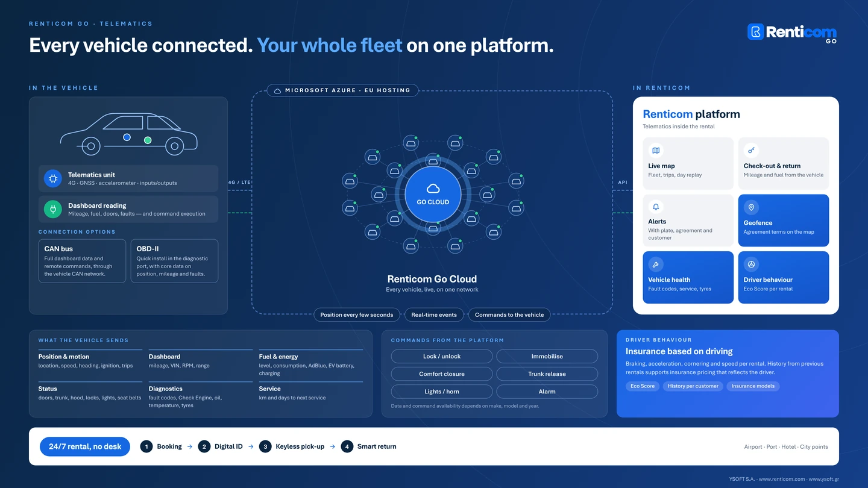Click the Check-out & return key icon
The height and width of the screenshot is (488, 868).
[x=751, y=151]
